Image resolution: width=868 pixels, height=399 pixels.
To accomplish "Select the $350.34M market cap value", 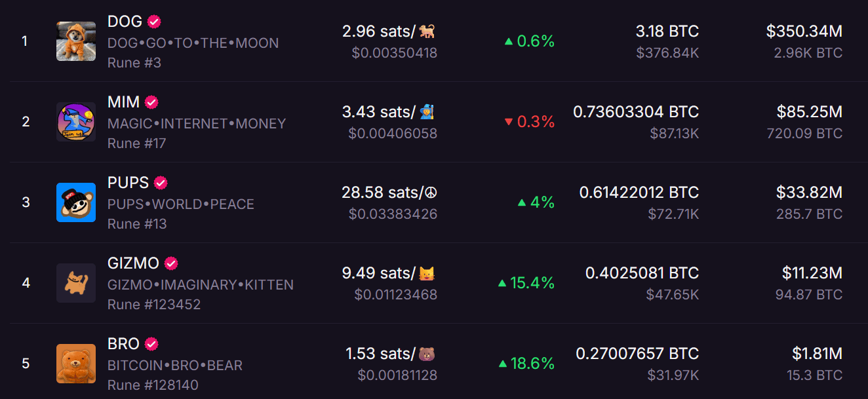I will (804, 31).
